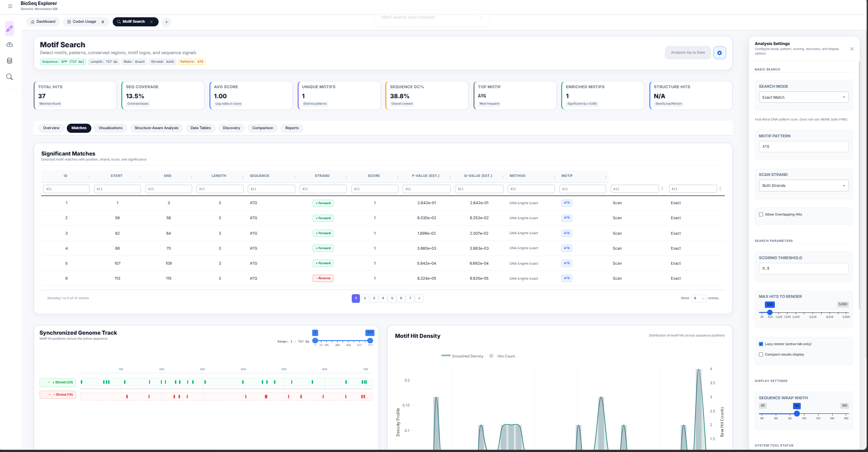Toggle Hits Count legend item
The image size is (868, 452).
[x=502, y=356]
